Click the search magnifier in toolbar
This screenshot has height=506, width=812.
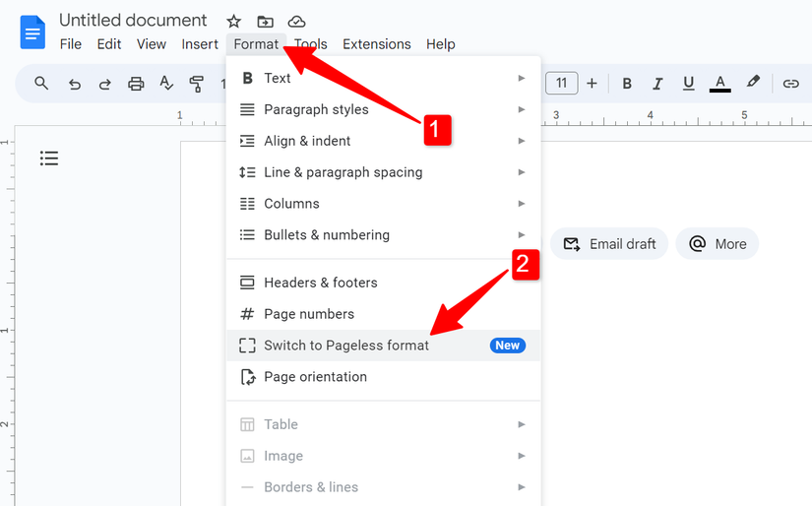point(41,84)
